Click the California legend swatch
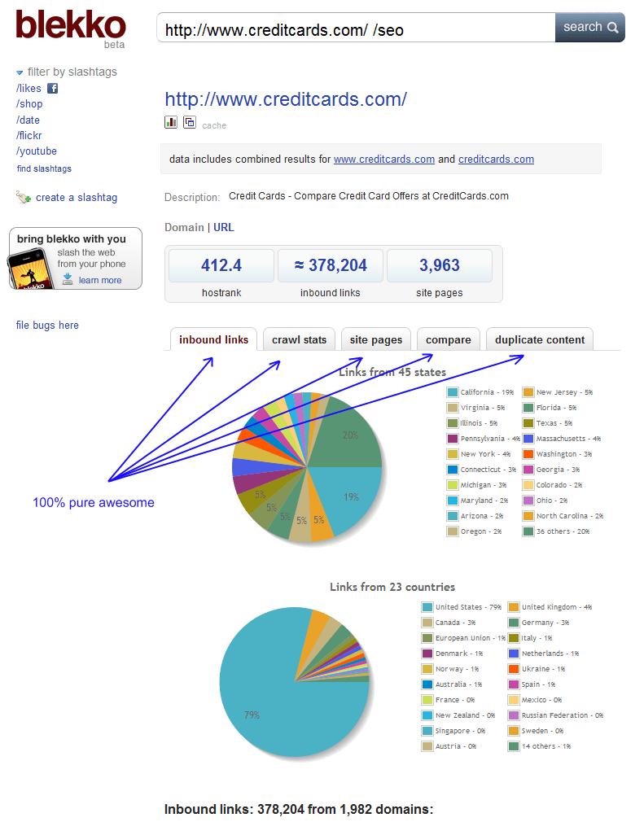This screenshot has width=644, height=822. [x=453, y=392]
